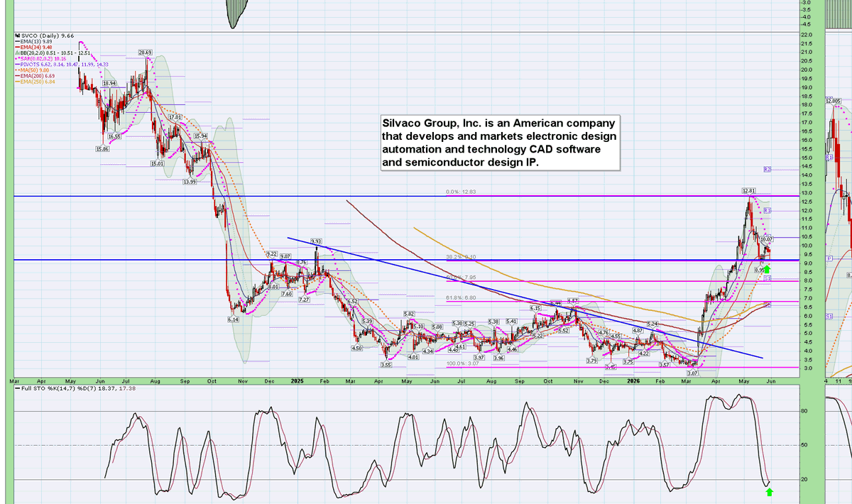Select the EMA(34) 9.48 legend entry
This screenshot has height=504, width=852.
click(34, 48)
